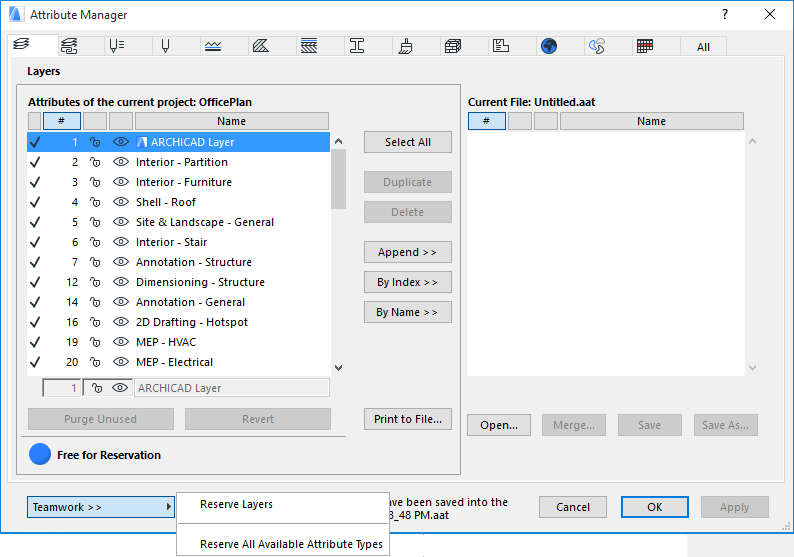Click the lock icon of Interior - Stair
The height and width of the screenshot is (557, 794).
(95, 242)
